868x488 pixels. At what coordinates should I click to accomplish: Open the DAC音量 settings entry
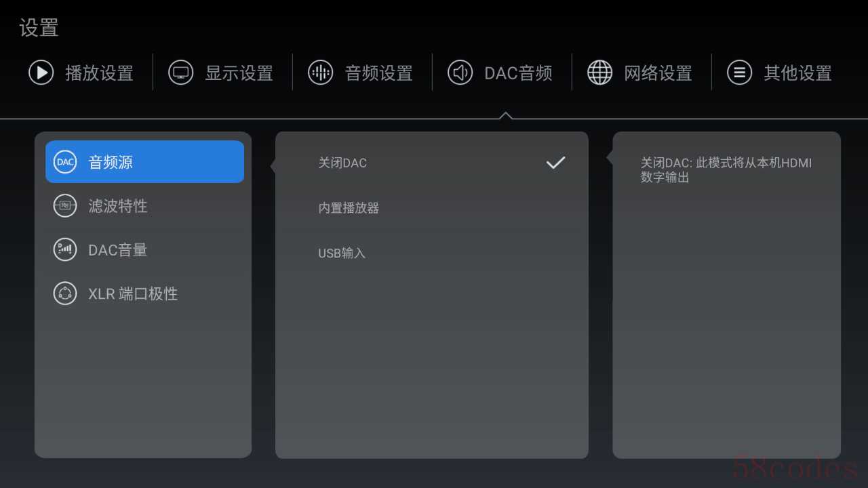[x=144, y=250]
